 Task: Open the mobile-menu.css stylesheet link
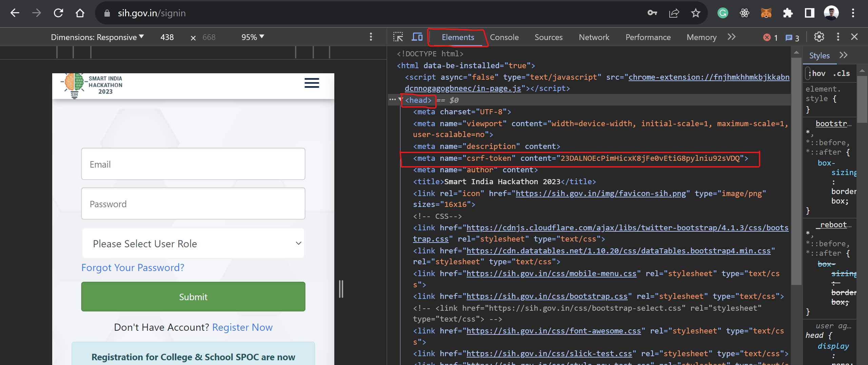point(551,274)
